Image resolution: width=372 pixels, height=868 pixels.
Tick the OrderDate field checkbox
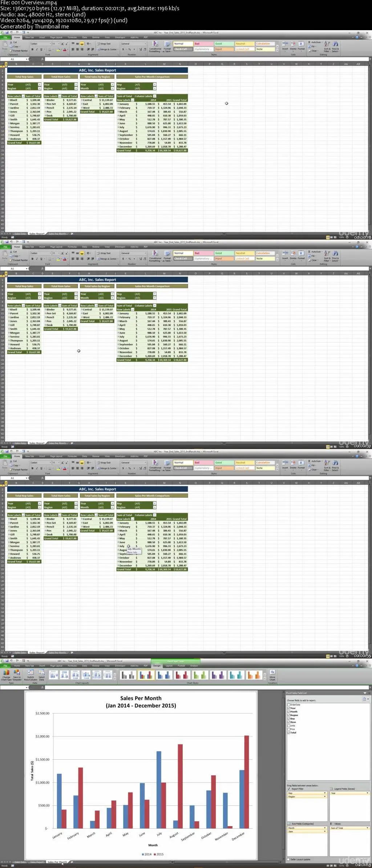click(x=289, y=705)
